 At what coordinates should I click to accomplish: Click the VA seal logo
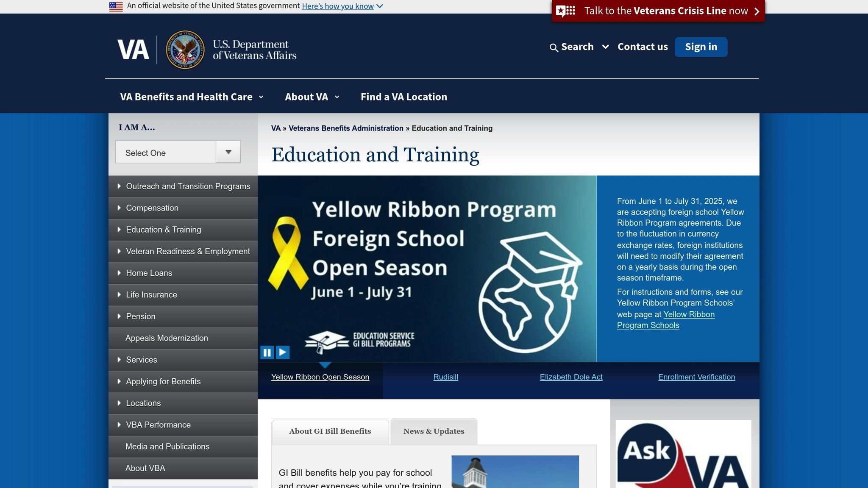point(185,50)
